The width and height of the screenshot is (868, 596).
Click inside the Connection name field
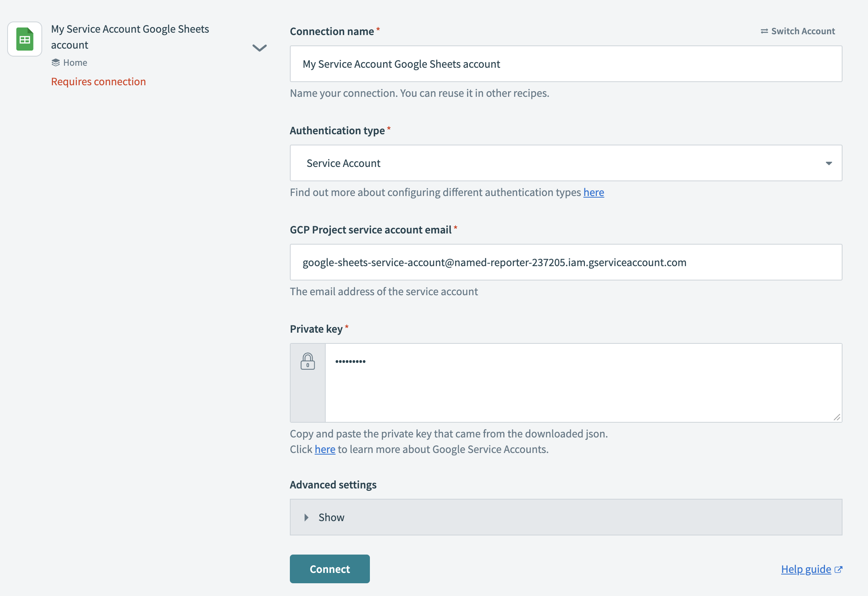click(565, 64)
